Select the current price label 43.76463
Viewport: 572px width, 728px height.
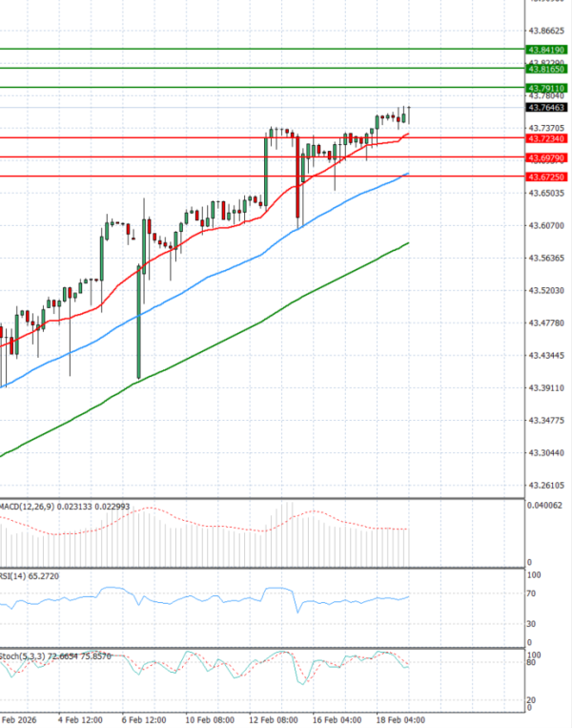coord(546,108)
